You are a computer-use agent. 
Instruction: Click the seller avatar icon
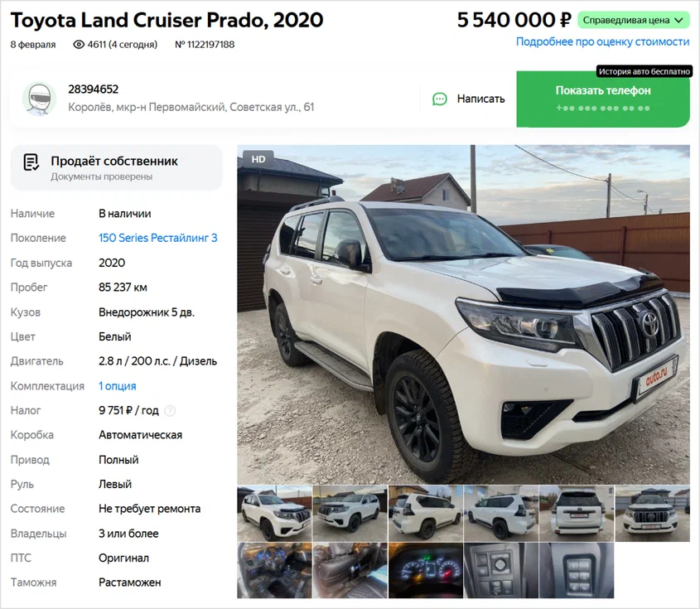[x=39, y=99]
